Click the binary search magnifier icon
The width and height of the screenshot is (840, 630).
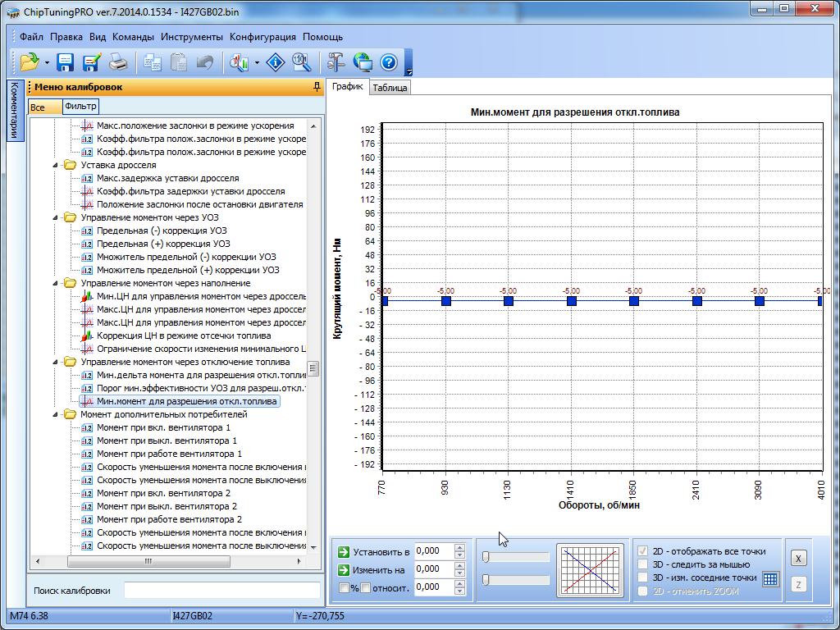pos(301,62)
